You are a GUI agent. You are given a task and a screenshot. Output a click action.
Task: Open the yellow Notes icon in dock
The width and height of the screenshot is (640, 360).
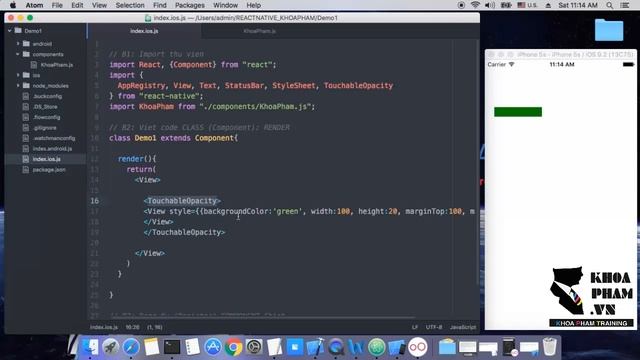tap(151, 347)
